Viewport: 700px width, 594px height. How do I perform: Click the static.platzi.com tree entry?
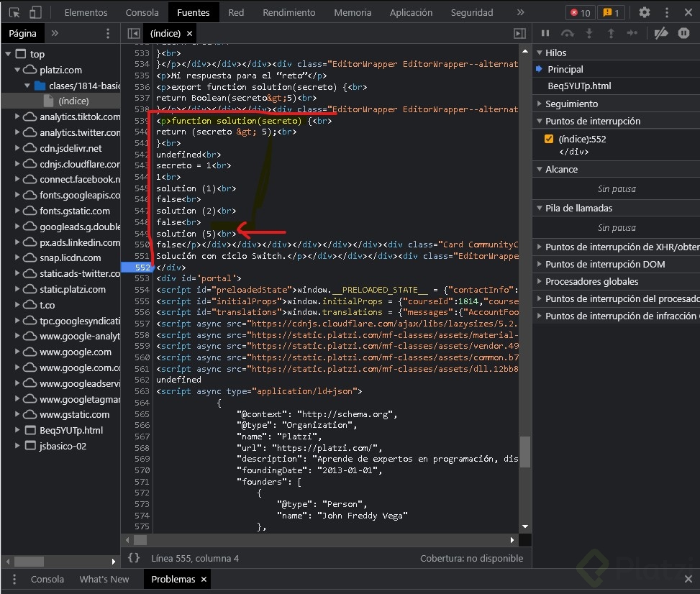pyautogui.click(x=73, y=289)
